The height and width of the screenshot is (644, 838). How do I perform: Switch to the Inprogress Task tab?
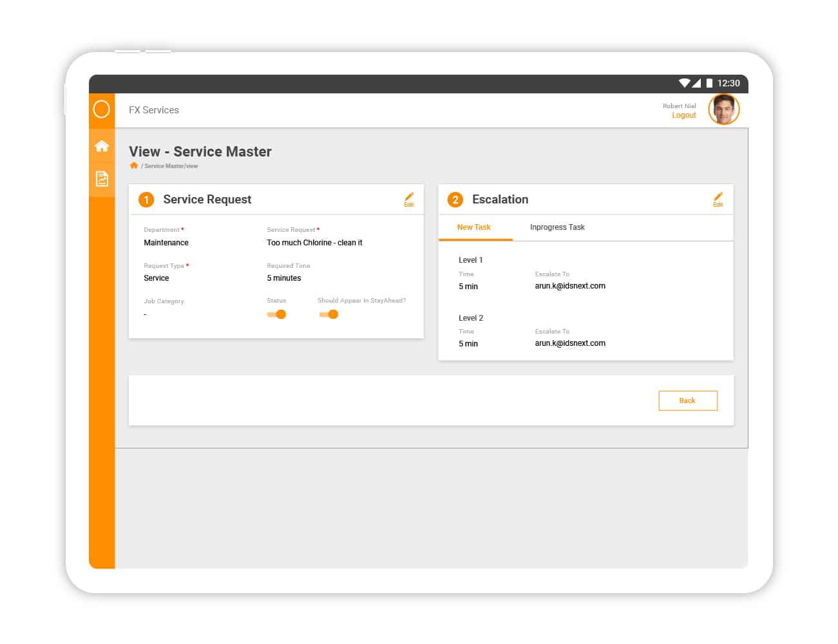(x=557, y=227)
